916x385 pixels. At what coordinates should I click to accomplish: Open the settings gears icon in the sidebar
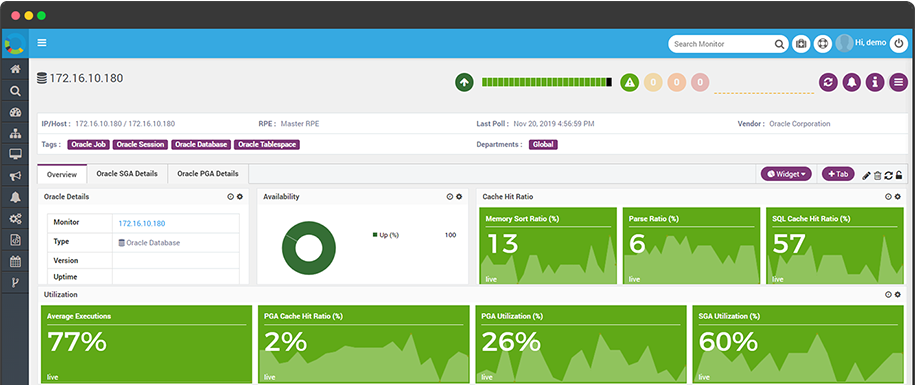(16, 219)
